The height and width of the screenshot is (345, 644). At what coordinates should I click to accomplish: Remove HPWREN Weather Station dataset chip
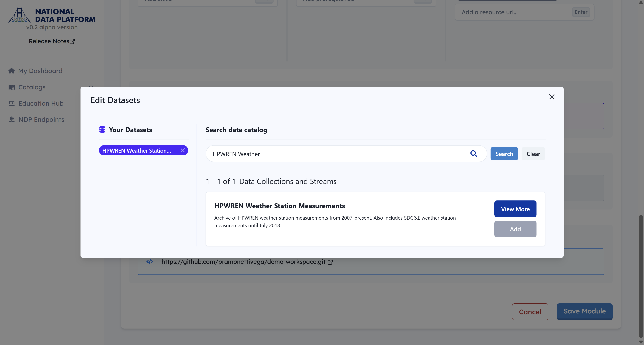pos(183,150)
